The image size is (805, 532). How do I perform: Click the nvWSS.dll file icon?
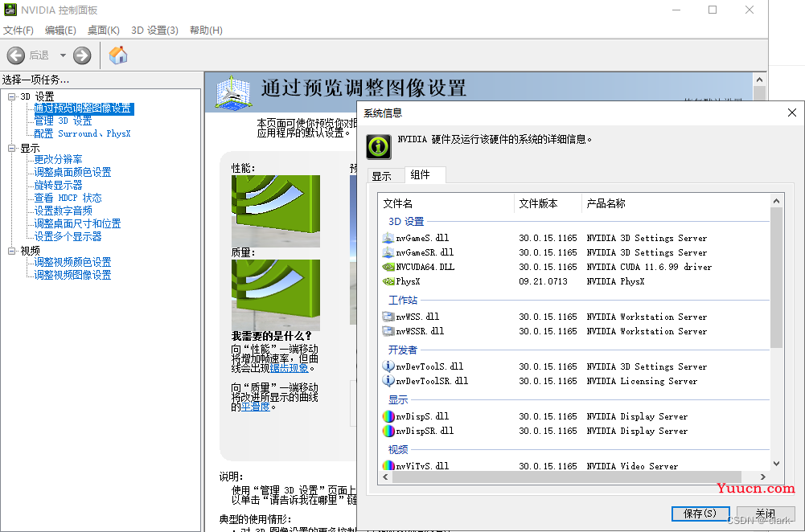coord(388,317)
